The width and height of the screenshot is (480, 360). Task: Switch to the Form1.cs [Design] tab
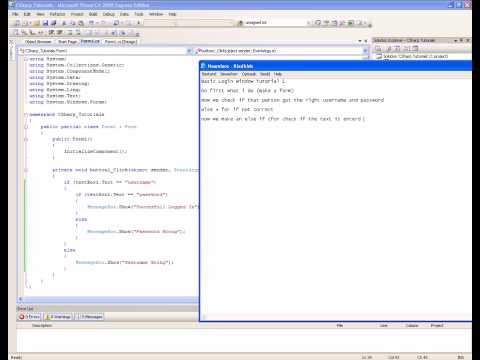(121, 42)
